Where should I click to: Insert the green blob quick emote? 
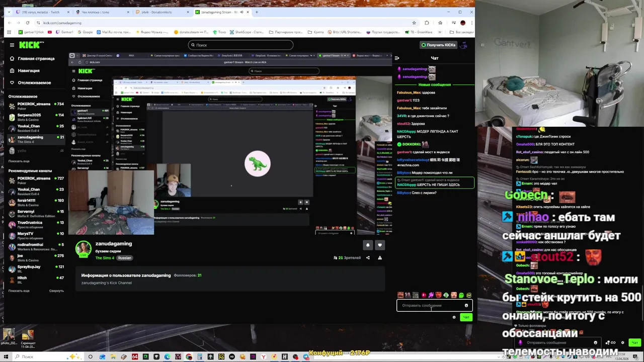pos(461,295)
